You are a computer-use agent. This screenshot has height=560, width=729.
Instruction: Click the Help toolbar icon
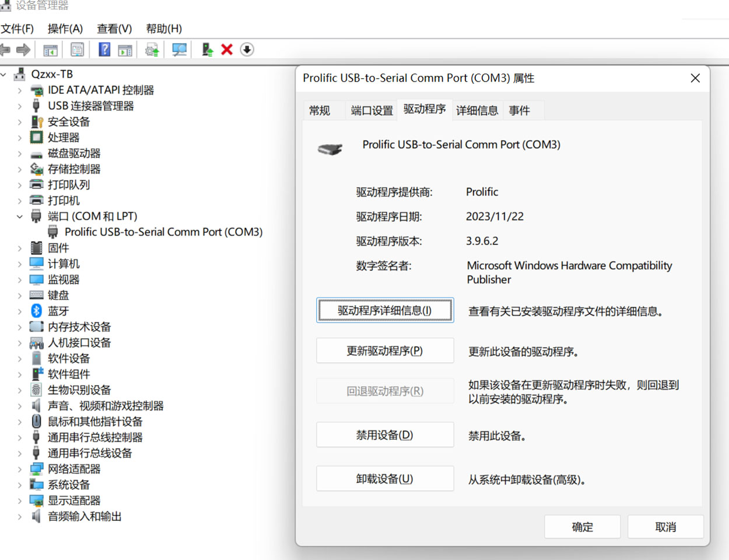click(104, 50)
